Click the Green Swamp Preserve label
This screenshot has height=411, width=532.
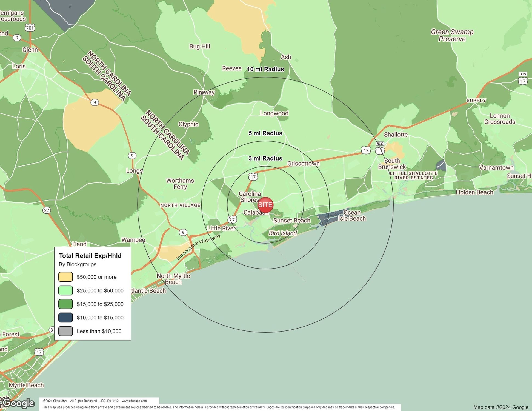coord(452,35)
